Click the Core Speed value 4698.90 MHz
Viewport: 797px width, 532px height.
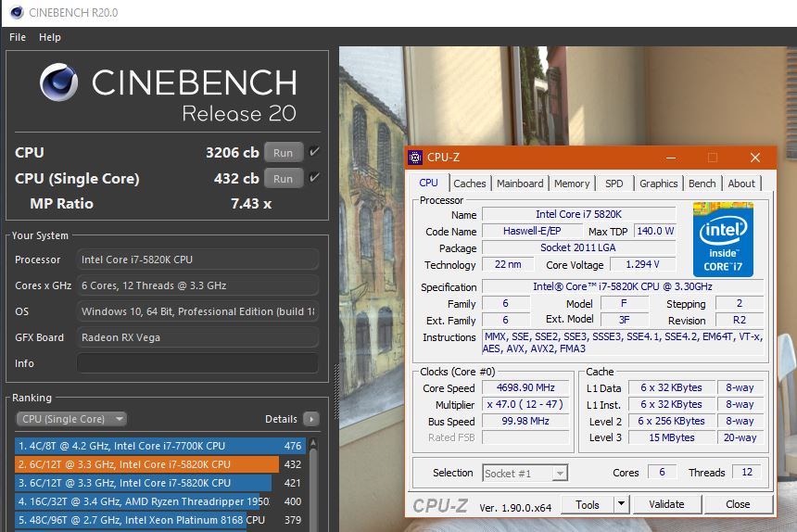525,387
